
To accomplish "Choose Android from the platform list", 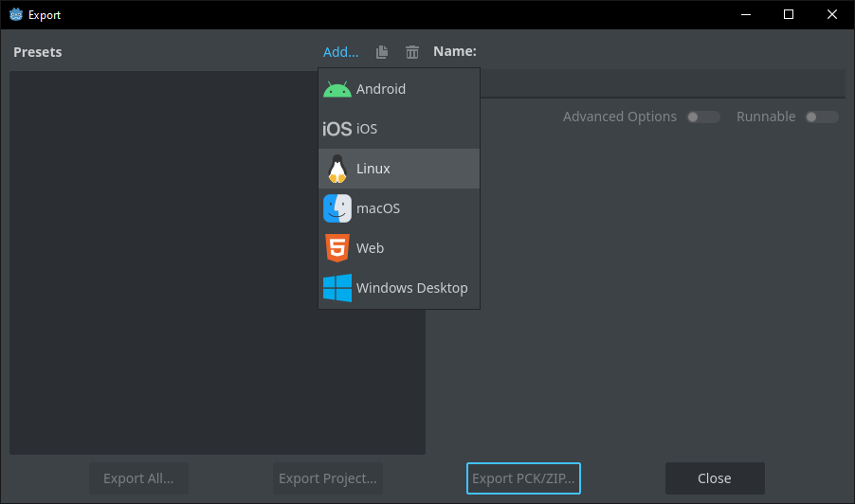I will pyautogui.click(x=399, y=89).
